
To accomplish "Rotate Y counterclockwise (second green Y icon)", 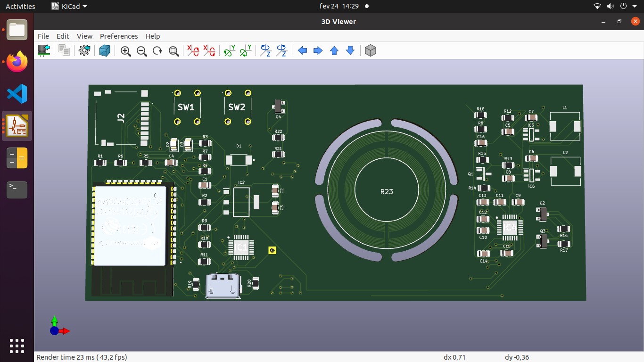I will (246, 51).
